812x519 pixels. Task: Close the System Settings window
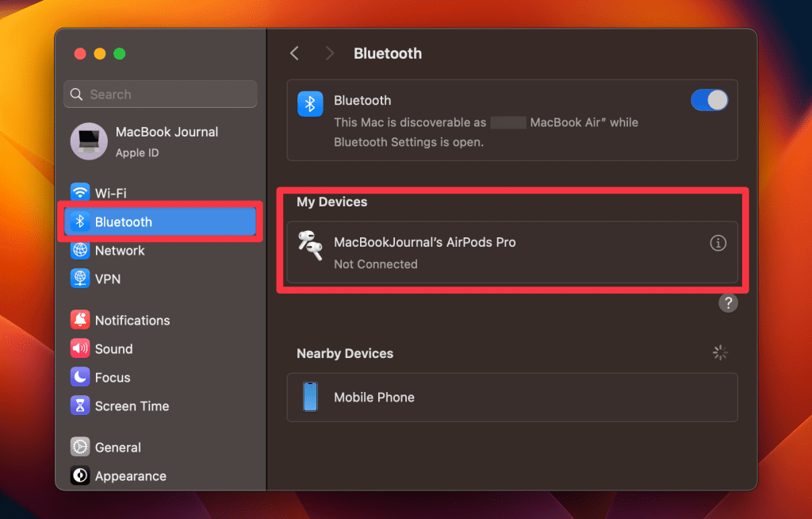(x=80, y=53)
